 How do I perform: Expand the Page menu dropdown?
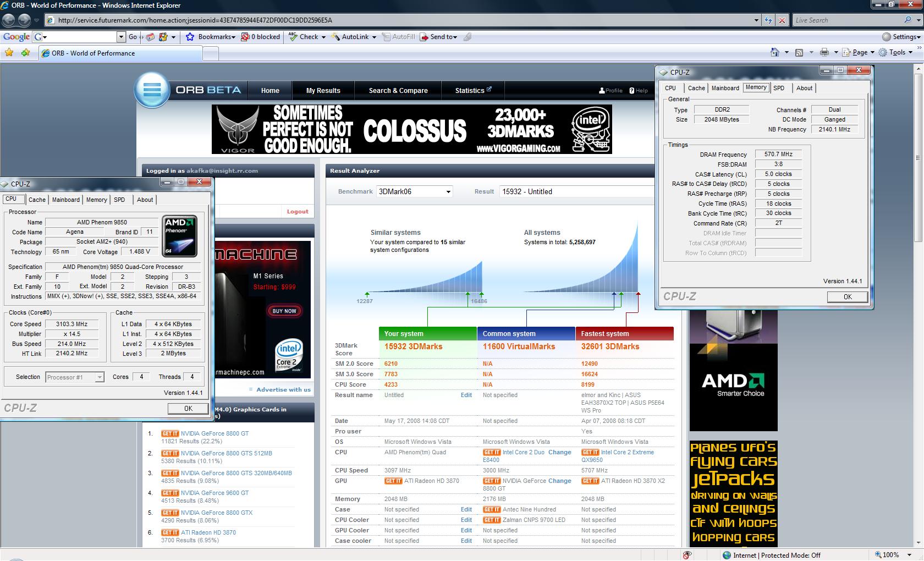[x=872, y=52]
